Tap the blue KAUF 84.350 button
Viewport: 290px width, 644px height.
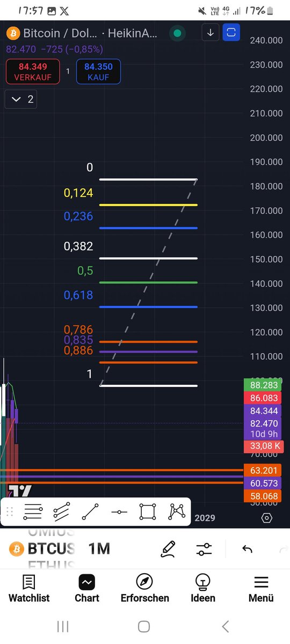point(98,71)
